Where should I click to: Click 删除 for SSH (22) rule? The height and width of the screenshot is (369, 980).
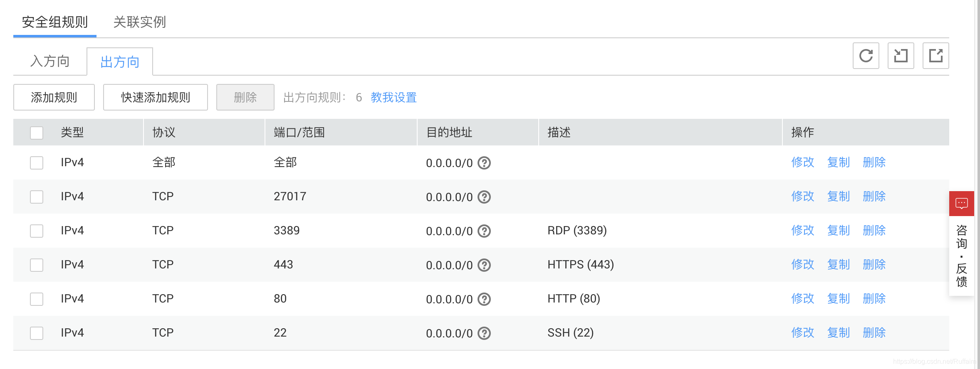tap(874, 332)
